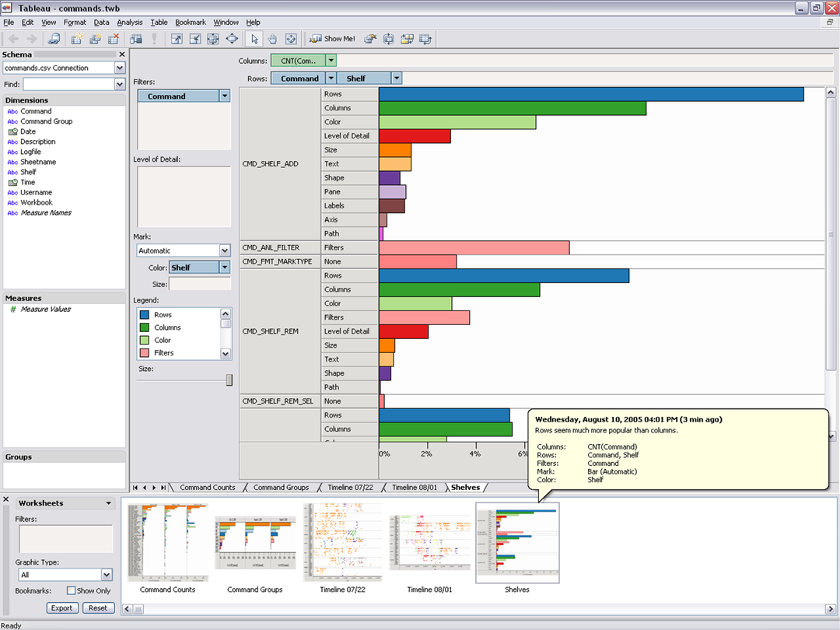This screenshot has width=840, height=630.
Task: Expand the Mark type Automatic dropdown
Action: [225, 250]
